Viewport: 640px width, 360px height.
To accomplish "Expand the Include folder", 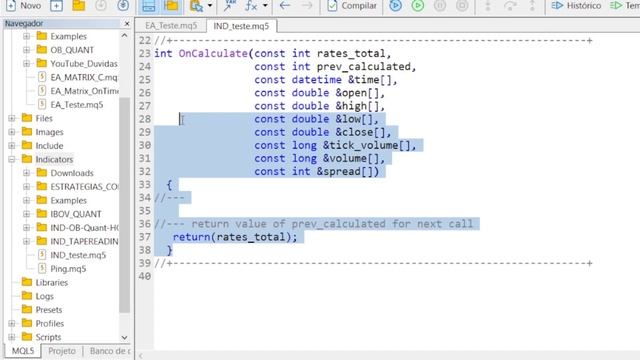I will [12, 146].
